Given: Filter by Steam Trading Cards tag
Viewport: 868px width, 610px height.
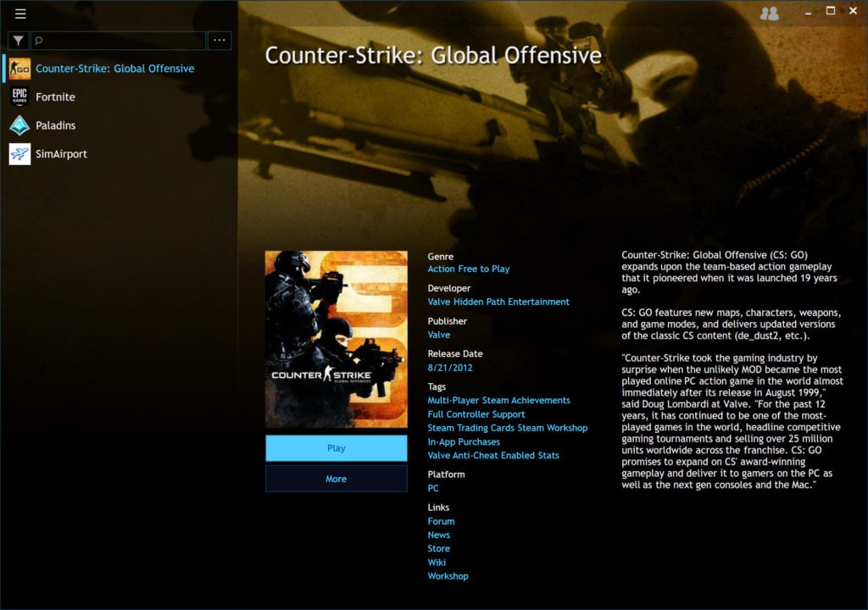Looking at the screenshot, I should 471,428.
